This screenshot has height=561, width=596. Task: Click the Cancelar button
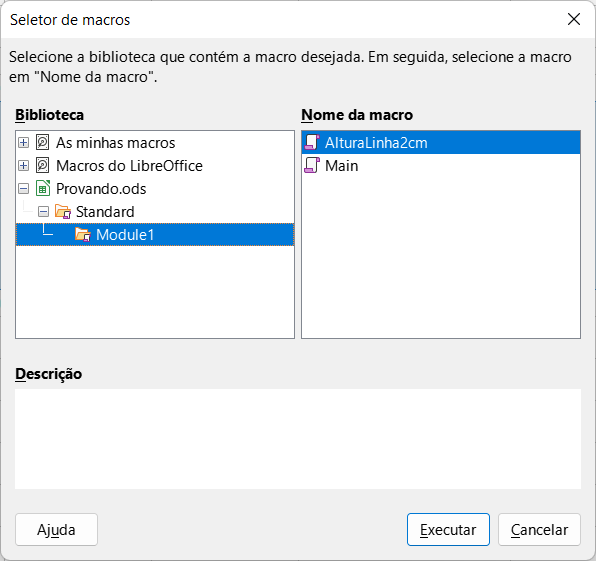tap(539, 529)
